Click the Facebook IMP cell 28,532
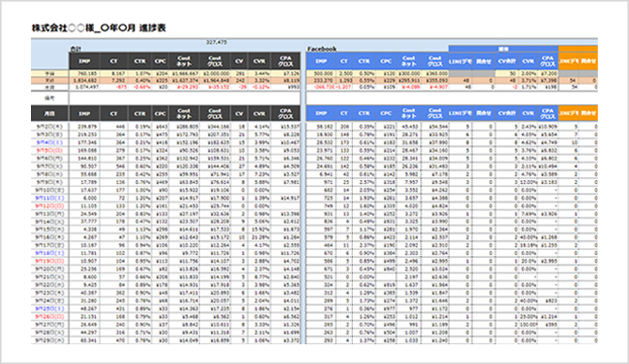 tap(321, 143)
